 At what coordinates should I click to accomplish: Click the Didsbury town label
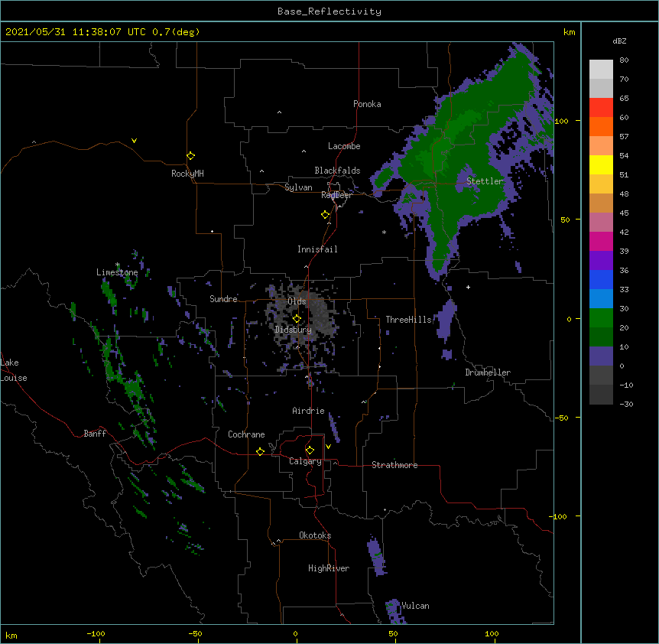pos(294,330)
